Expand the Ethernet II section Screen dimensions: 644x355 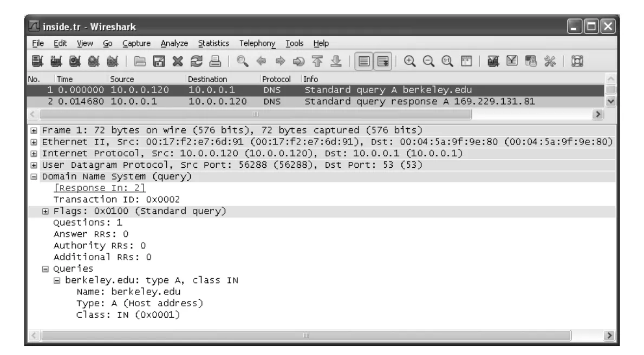[x=34, y=142]
